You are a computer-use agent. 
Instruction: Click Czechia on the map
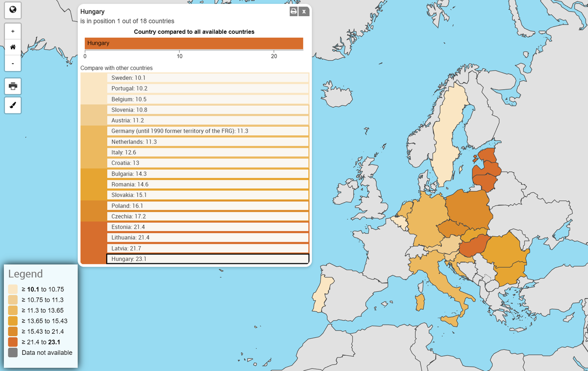453,230
